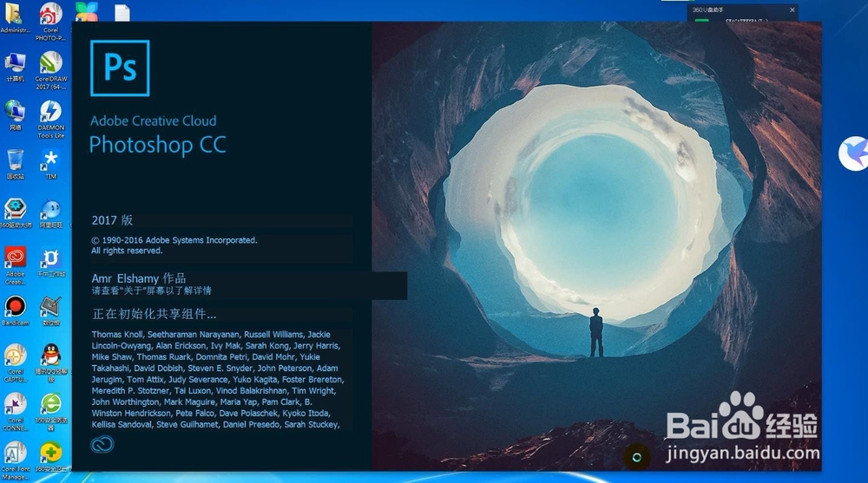Select the blank document file icon on desktop
Screen dimensions: 868x483
tap(122, 13)
